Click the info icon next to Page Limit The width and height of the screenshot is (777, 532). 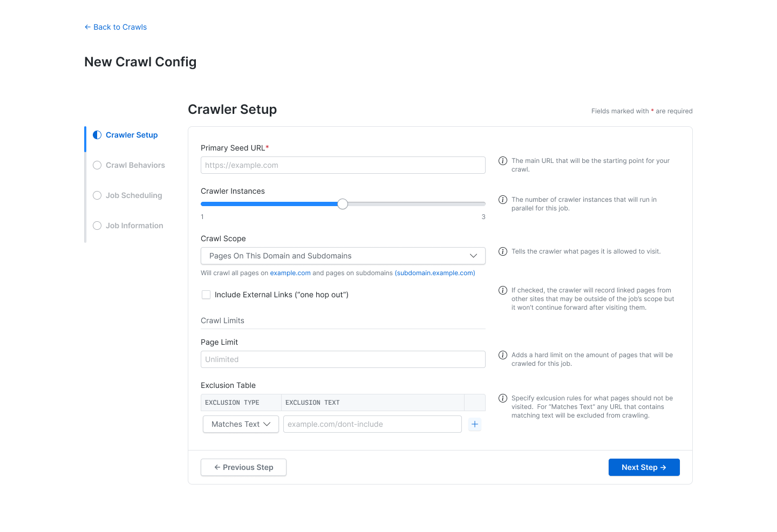pyautogui.click(x=503, y=355)
